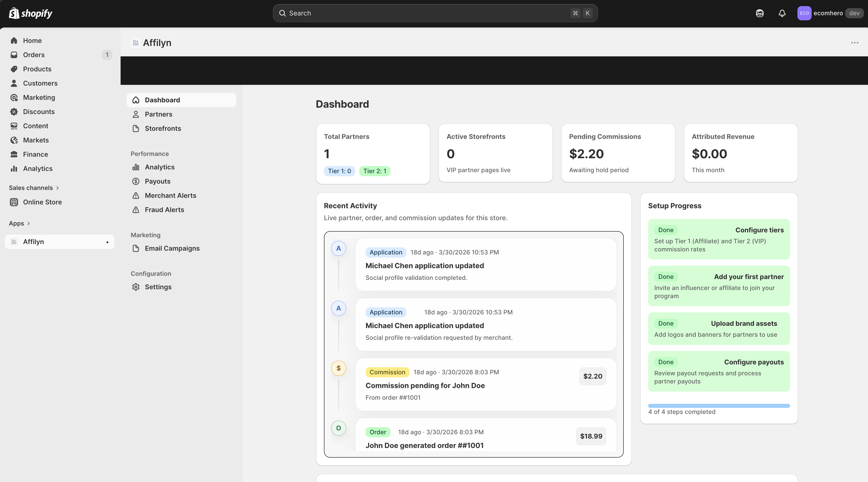868x482 pixels.
Task: Click the Content image icon
Action: point(14,126)
